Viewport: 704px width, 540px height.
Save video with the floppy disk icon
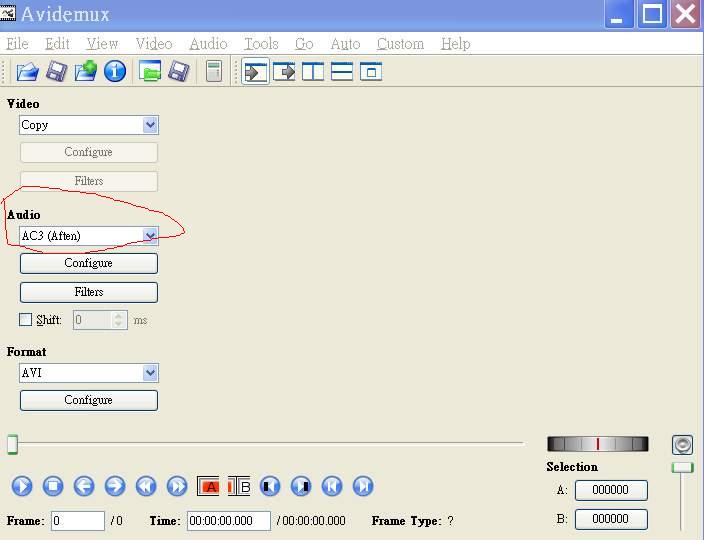pos(57,71)
